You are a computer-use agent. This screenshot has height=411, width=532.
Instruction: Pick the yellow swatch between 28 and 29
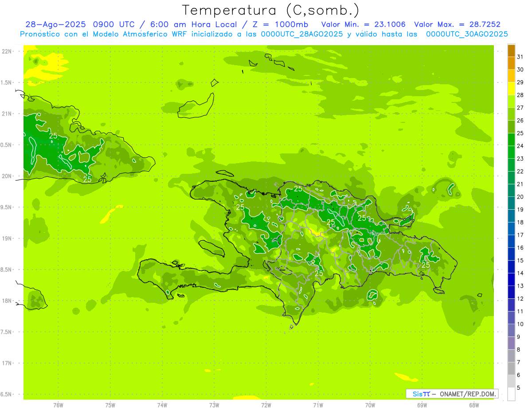[x=511, y=89]
